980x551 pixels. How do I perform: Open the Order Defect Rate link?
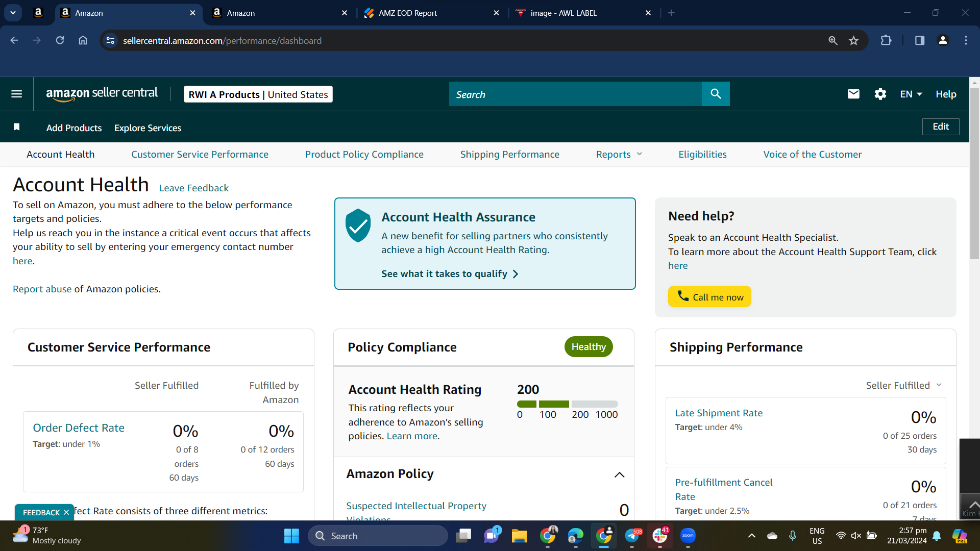79,428
